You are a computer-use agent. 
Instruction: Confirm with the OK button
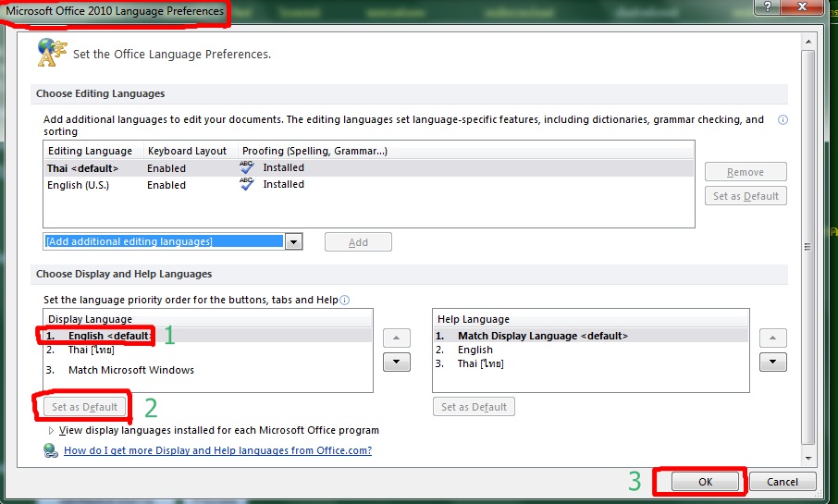point(706,482)
